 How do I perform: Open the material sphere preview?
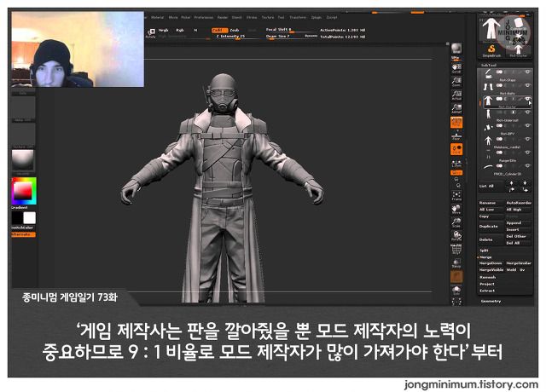pyautogui.click(x=23, y=160)
